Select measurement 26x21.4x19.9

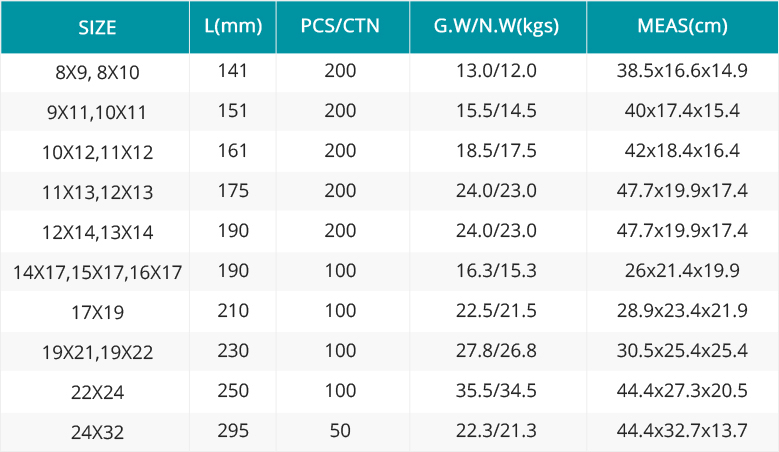click(x=683, y=270)
